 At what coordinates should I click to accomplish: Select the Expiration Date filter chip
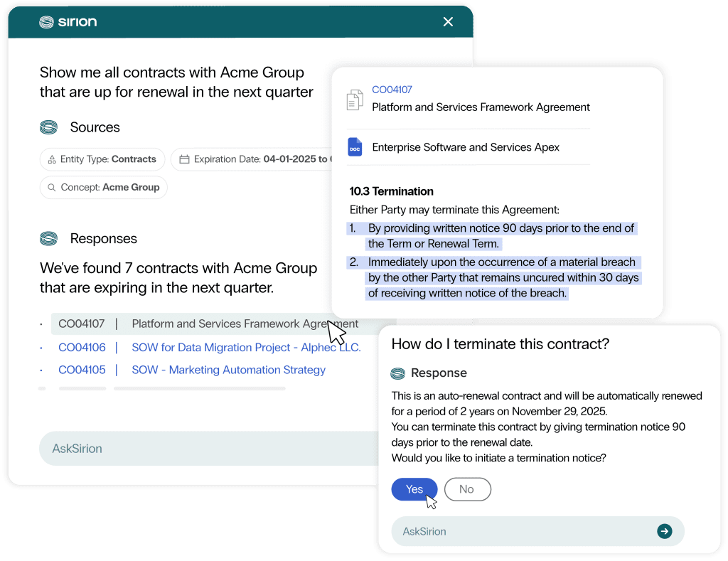click(252, 159)
